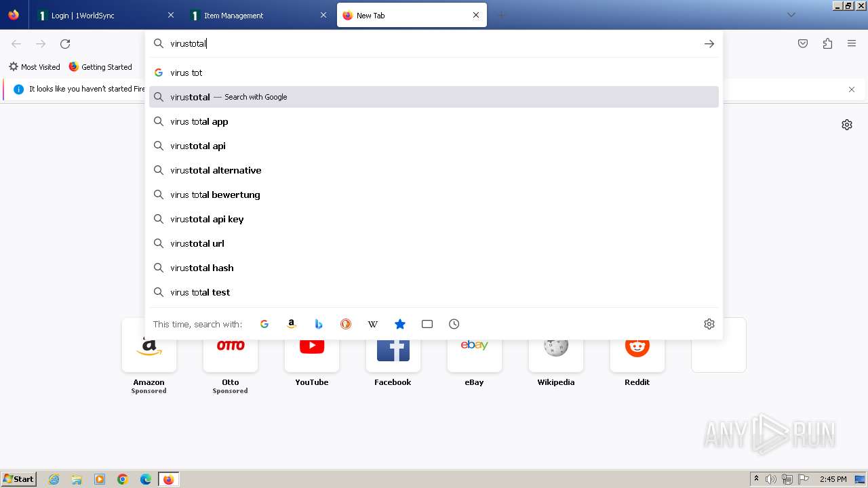
Task: Select suggestion 'virustotal url'
Action: 434,243
